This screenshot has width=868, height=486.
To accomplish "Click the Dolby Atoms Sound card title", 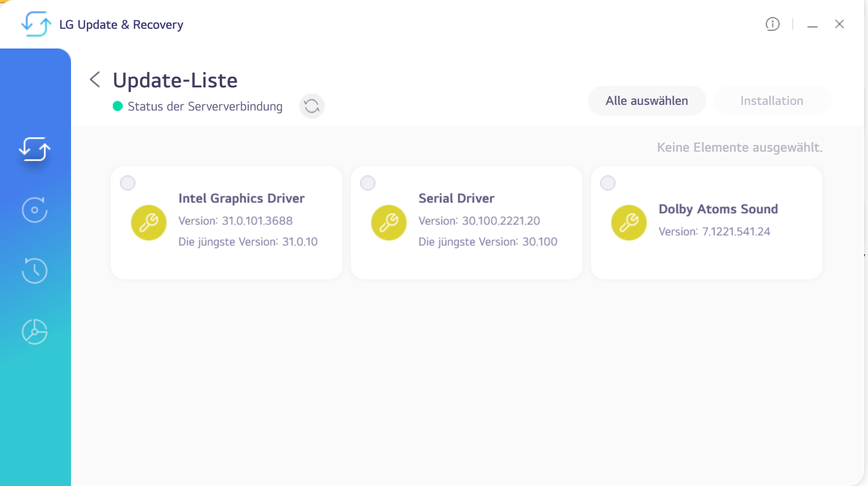I will 718,209.
